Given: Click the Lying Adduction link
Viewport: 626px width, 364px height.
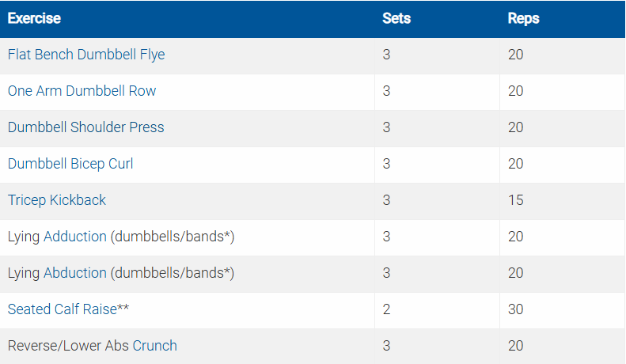Looking at the screenshot, I should (x=57, y=237).
